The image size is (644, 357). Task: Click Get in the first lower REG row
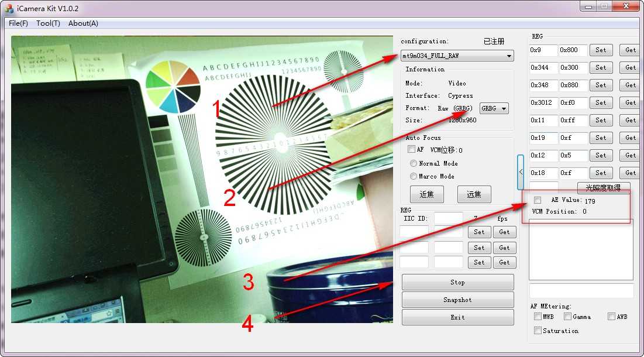tap(504, 232)
